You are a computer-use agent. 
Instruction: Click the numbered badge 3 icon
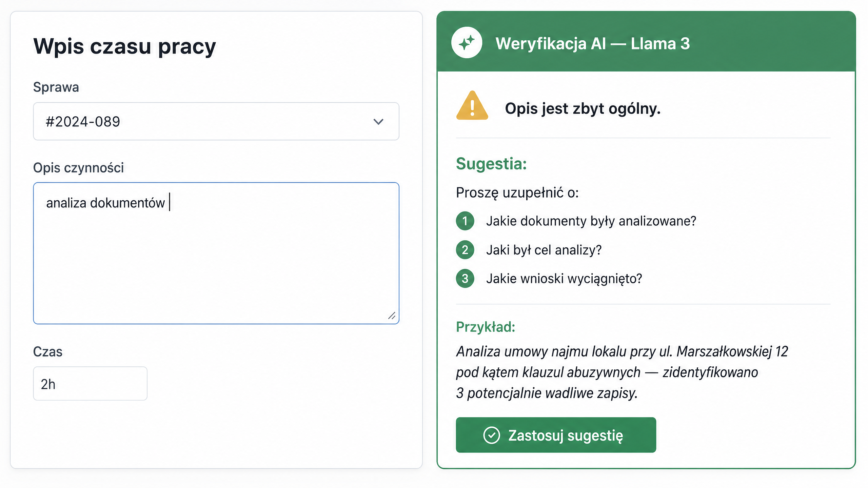(x=465, y=279)
